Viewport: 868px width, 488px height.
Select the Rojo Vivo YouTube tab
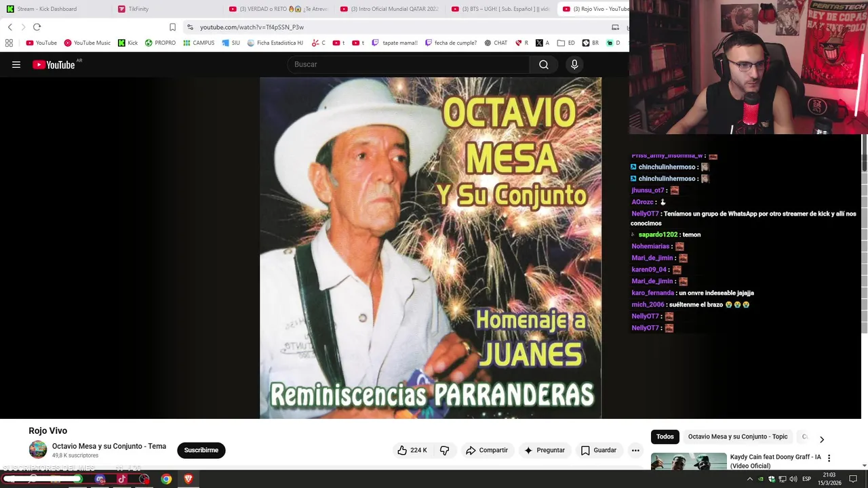[593, 9]
